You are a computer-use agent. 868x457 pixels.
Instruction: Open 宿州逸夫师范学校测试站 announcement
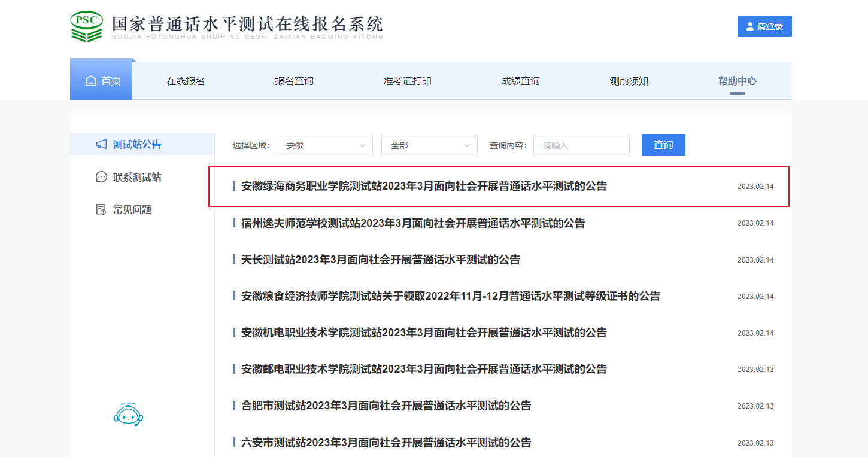(x=413, y=223)
